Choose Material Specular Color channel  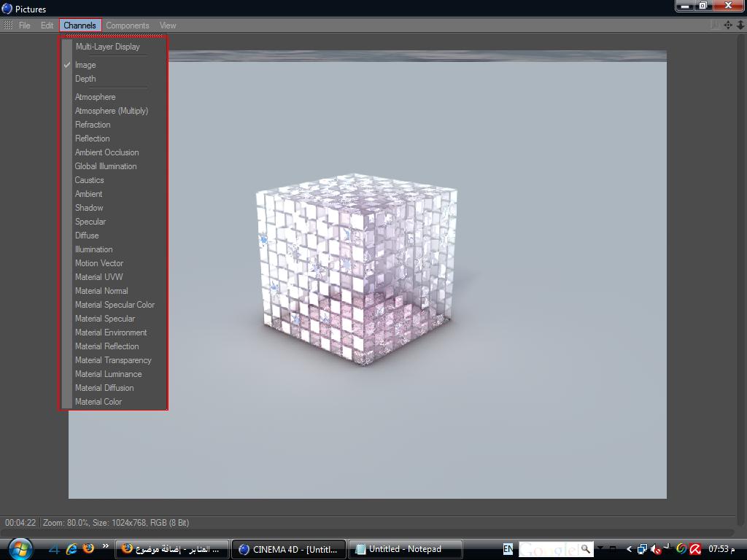click(115, 304)
